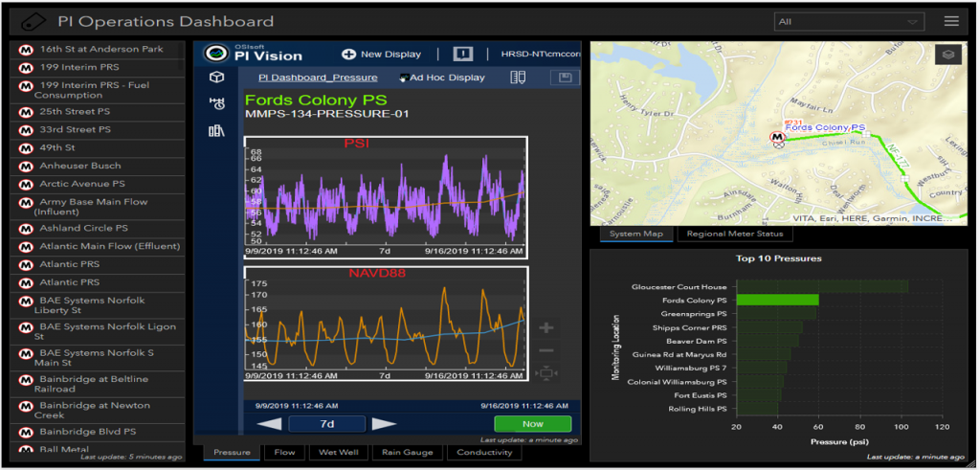
Task: Click the 7d duration field
Action: [x=327, y=424]
